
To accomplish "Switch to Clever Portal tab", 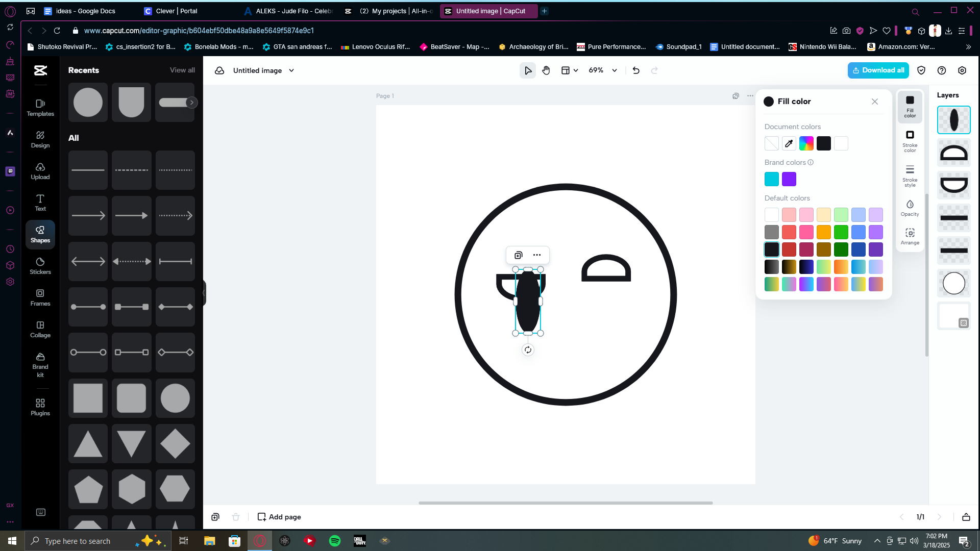I will pos(177,11).
